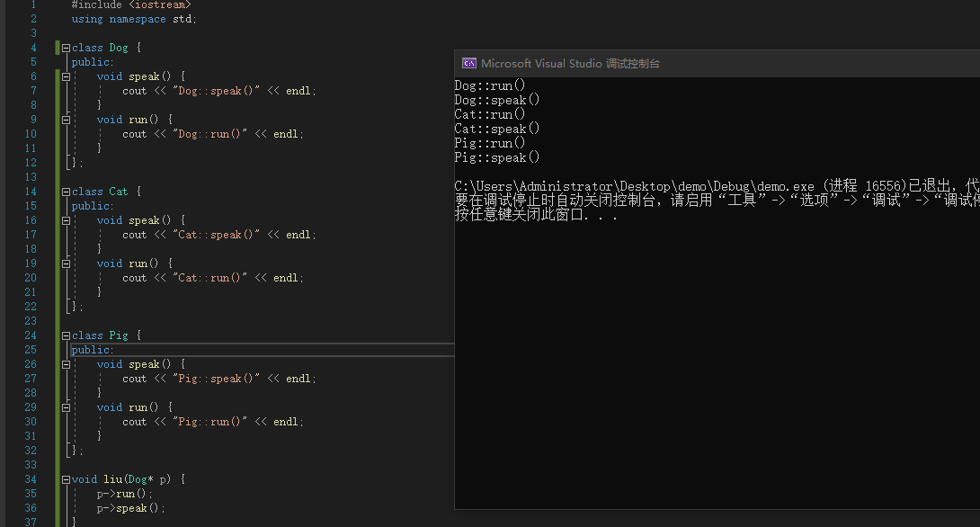
Task: Click the console window icon in title bar
Action: click(x=468, y=64)
